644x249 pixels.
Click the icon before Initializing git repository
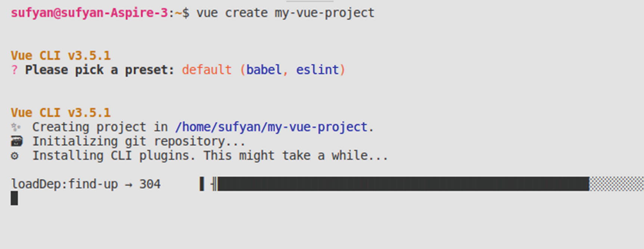[x=16, y=141]
